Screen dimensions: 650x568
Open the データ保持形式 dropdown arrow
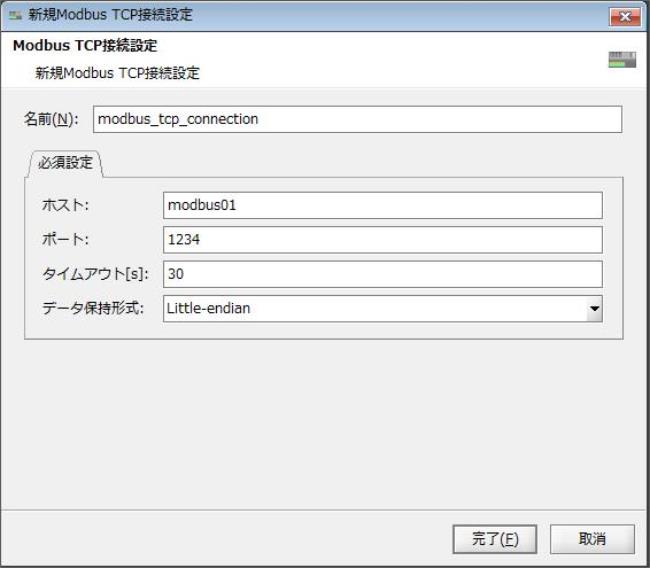pyautogui.click(x=594, y=309)
